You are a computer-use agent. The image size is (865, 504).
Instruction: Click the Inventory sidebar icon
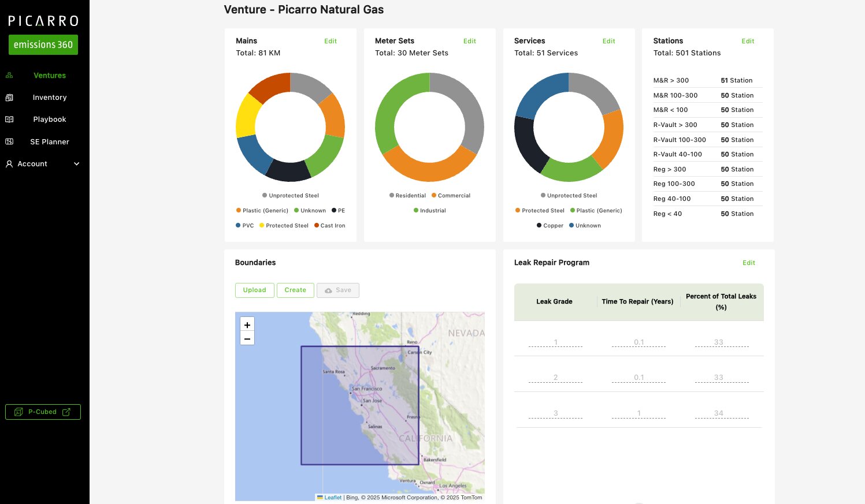coord(9,98)
